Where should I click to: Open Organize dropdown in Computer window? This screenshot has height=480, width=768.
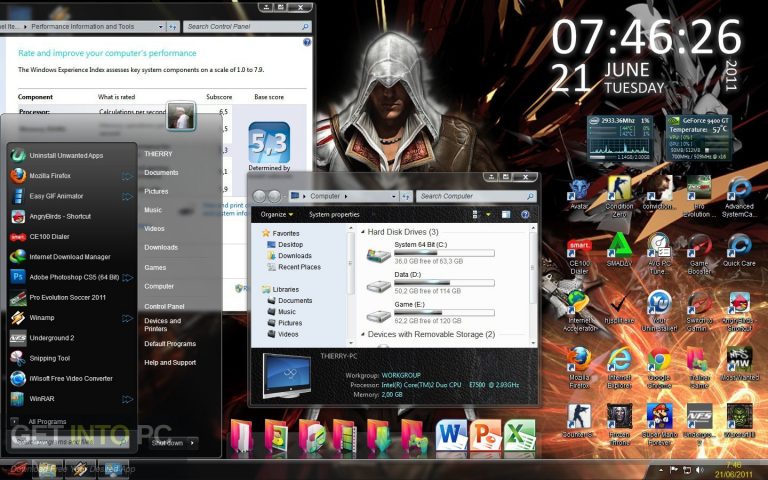277,215
